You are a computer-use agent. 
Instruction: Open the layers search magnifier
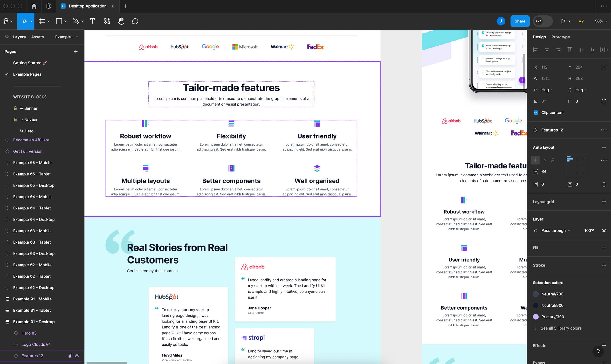pos(7,37)
